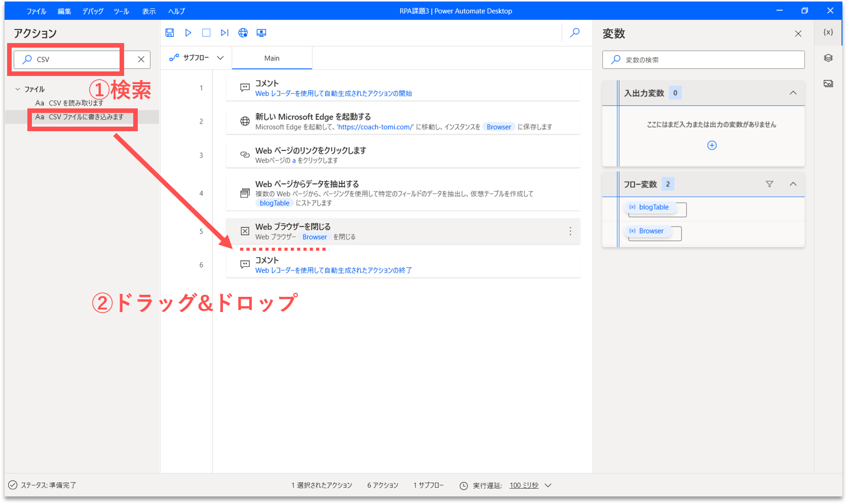Click the Stop flow icon
Viewport: 847px width, 504px height.
[206, 33]
